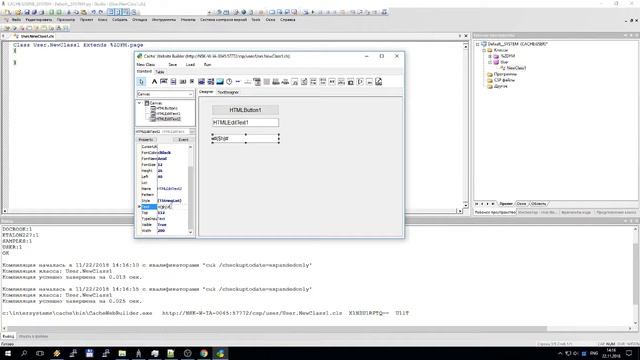
Task: Select HTMLButton1 in component tree
Action: point(167,109)
